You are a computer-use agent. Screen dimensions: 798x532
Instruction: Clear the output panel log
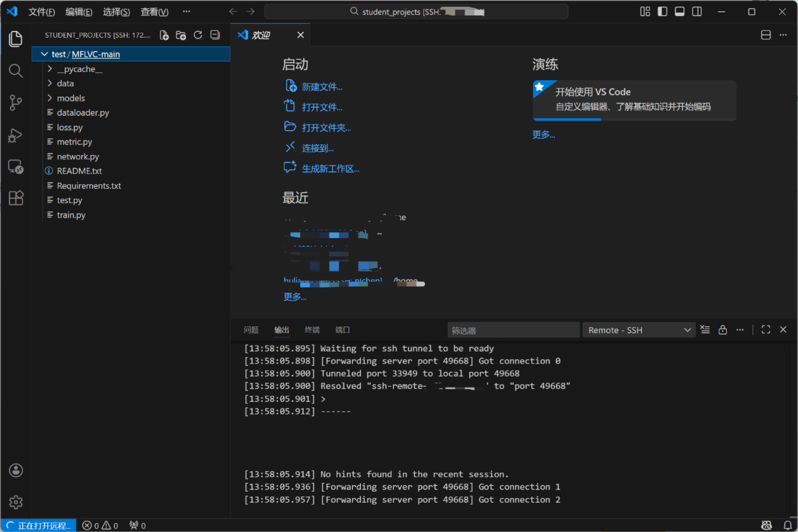click(x=705, y=330)
